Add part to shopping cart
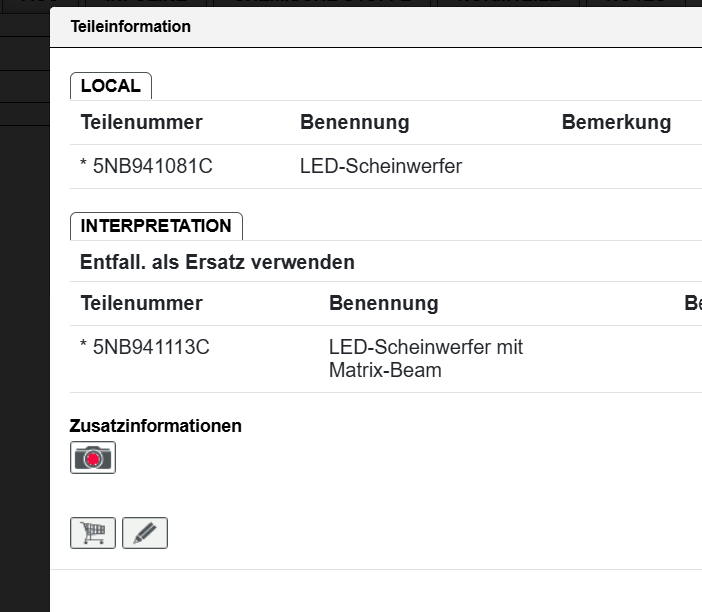Viewport: 702px width, 612px height. point(93,533)
